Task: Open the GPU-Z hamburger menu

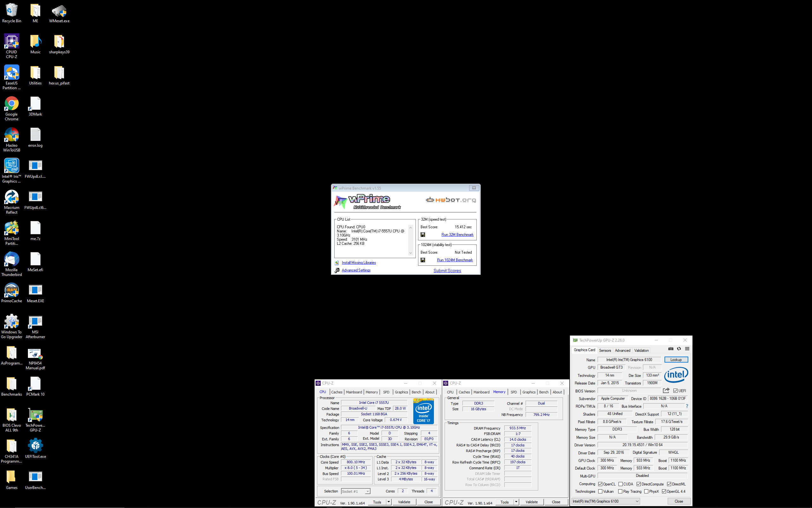Action: (x=687, y=349)
